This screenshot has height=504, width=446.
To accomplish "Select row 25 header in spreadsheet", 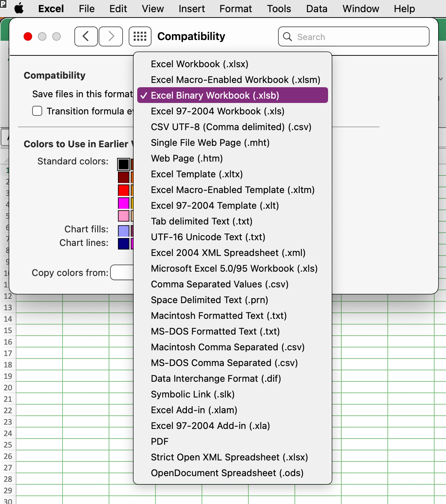I will (x=8, y=445).
